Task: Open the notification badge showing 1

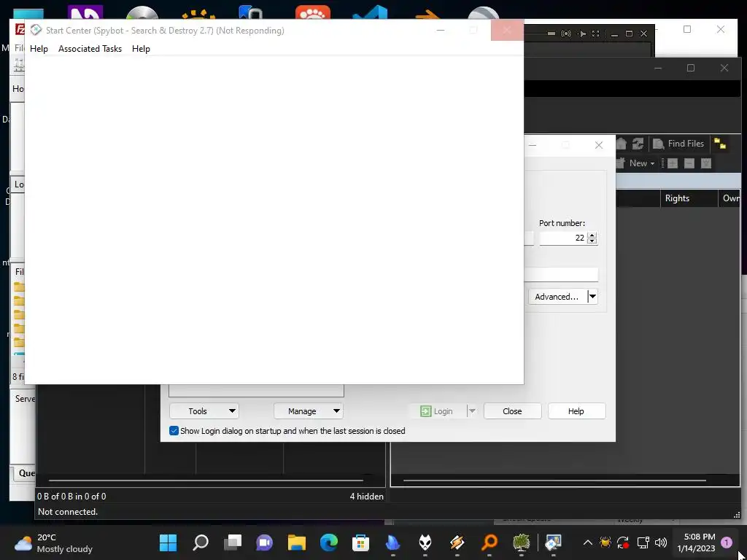Action: [x=727, y=542]
